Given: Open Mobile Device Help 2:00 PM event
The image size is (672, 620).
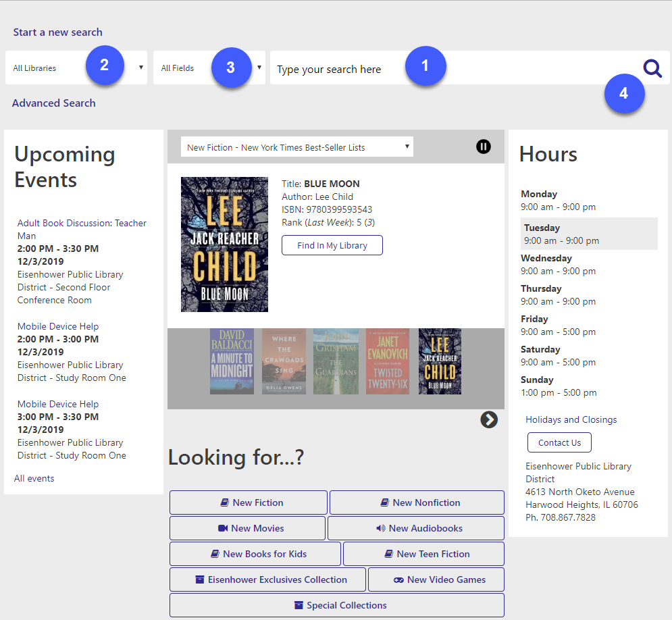Looking at the screenshot, I should coord(58,326).
